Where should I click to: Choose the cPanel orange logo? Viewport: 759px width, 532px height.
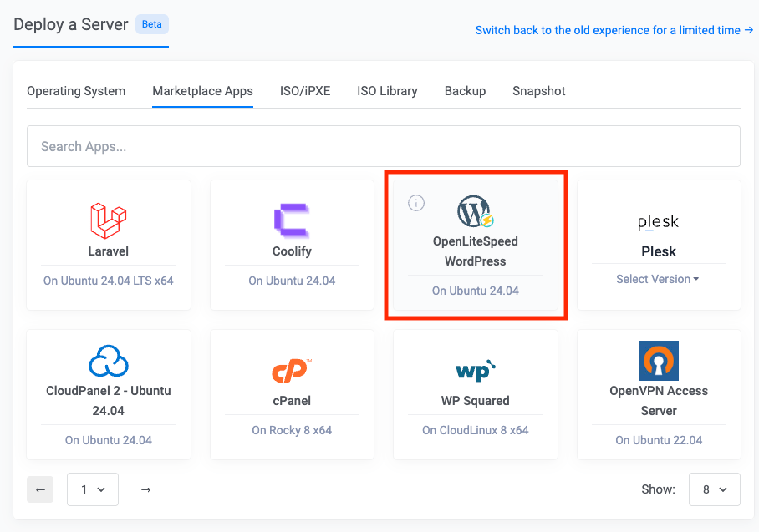292,371
